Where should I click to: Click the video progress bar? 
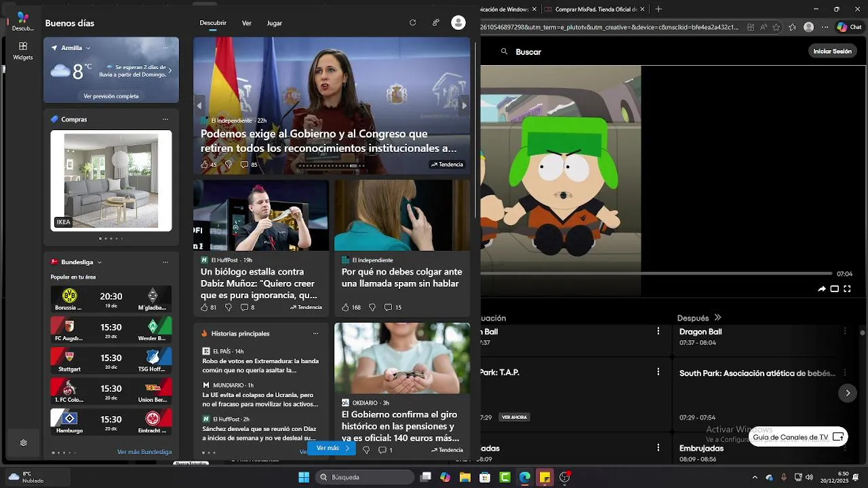point(655,273)
